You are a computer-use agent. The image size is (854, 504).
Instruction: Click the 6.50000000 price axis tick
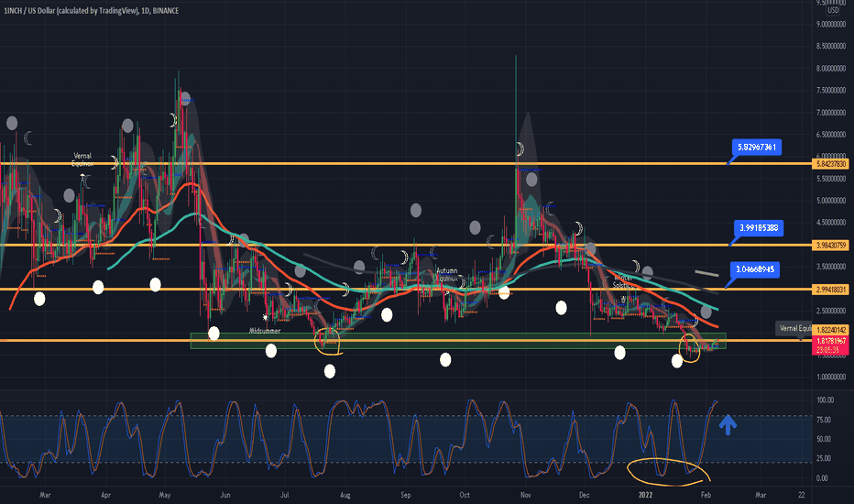point(831,135)
